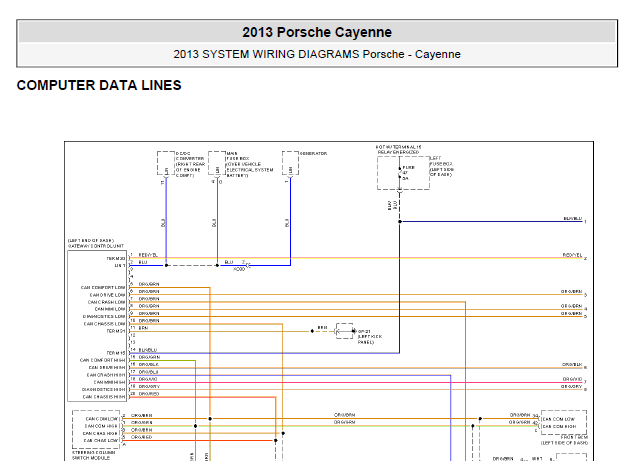Screen dimensions: 638x461
Task: Click the CAN MMI HIGH pin label
Action: pyautogui.click(x=109, y=382)
